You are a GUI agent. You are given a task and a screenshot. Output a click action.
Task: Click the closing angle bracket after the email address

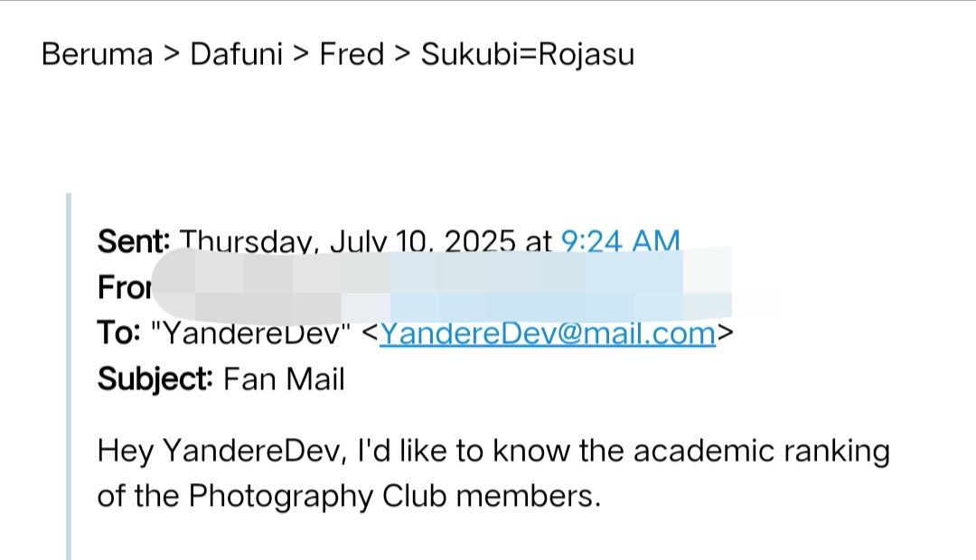click(725, 333)
